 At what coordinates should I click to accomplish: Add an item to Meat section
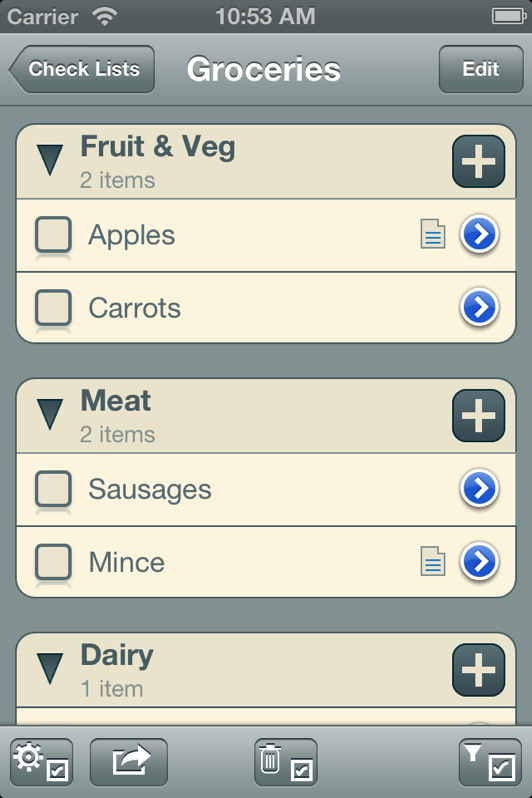[x=478, y=415]
